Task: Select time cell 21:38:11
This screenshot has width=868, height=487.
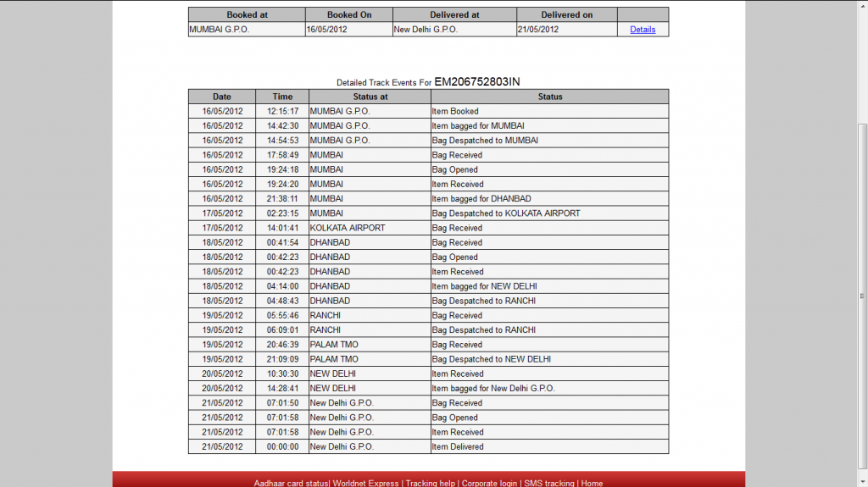Action: (x=282, y=199)
